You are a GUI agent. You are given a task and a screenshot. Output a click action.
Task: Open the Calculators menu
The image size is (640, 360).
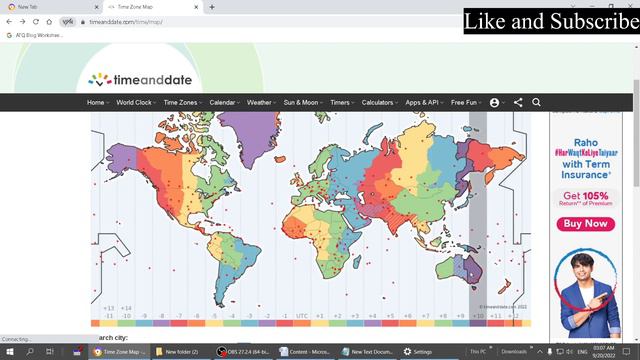pos(379,102)
